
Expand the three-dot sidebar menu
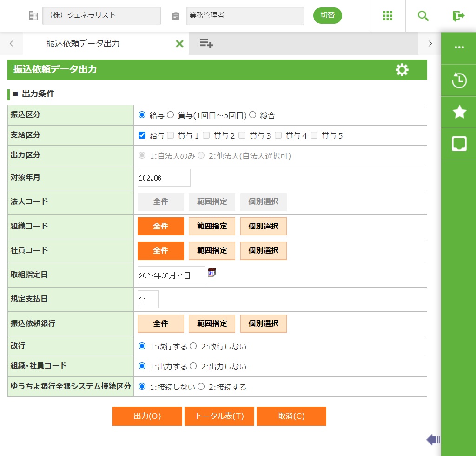point(459,48)
